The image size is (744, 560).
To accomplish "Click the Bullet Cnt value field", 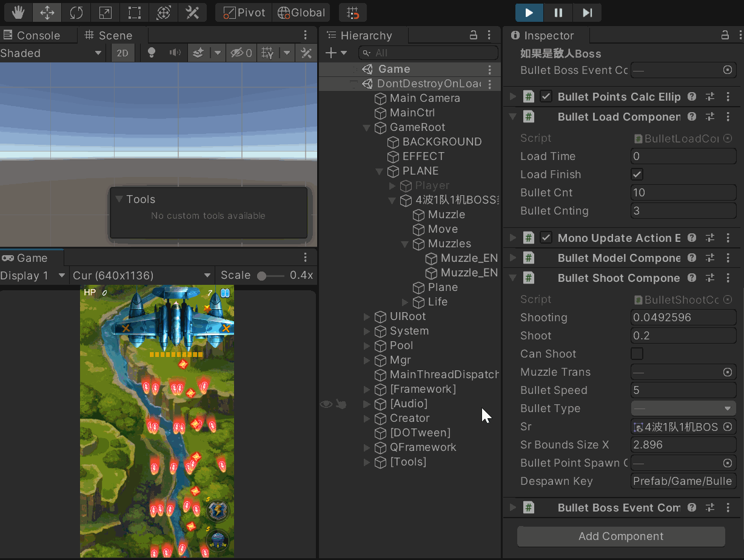I will click(683, 193).
